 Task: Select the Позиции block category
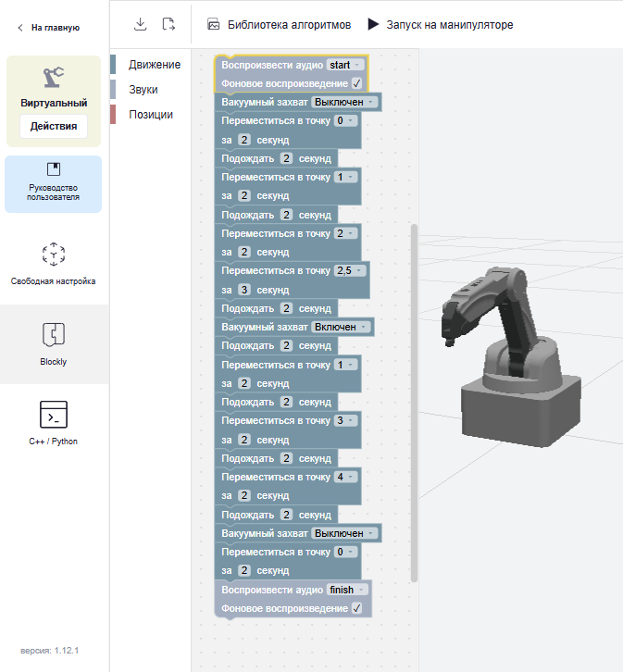[x=150, y=115]
